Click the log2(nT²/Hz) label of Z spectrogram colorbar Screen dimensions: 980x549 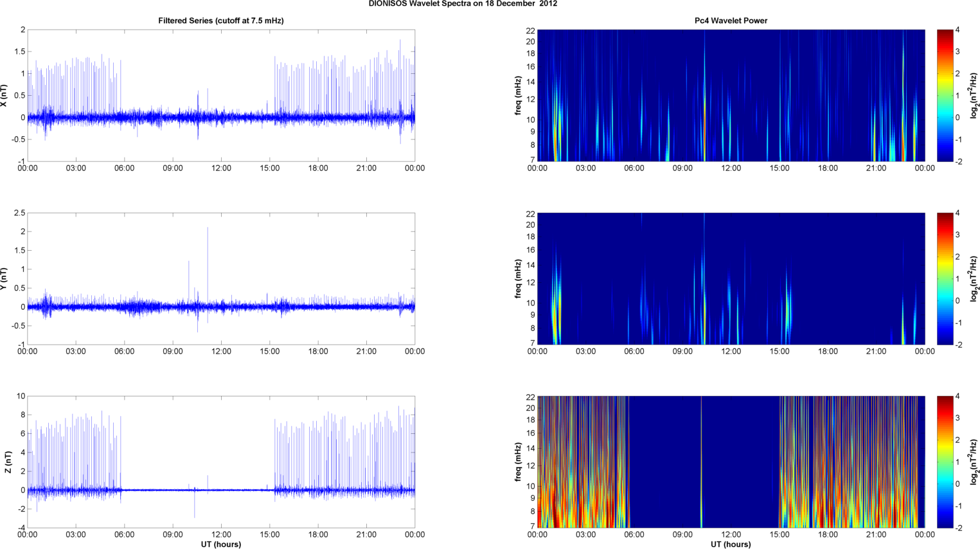[974, 462]
